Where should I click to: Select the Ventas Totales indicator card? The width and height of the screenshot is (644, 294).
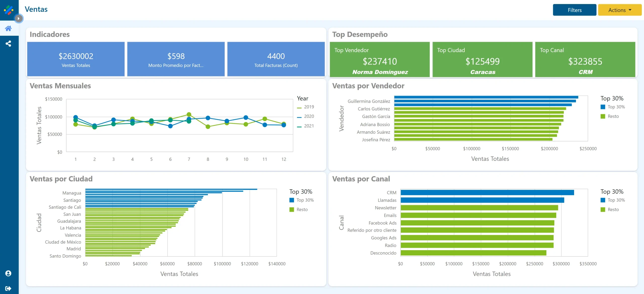click(x=76, y=59)
